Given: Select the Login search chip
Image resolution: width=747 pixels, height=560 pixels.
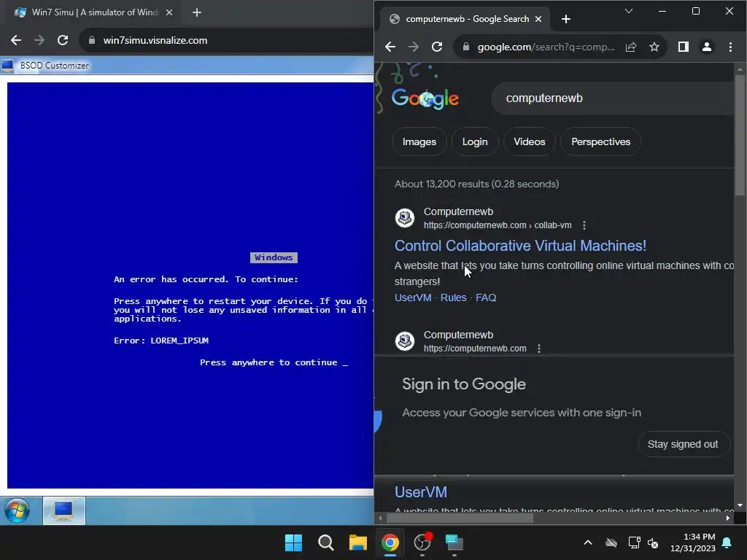Looking at the screenshot, I should 475,141.
